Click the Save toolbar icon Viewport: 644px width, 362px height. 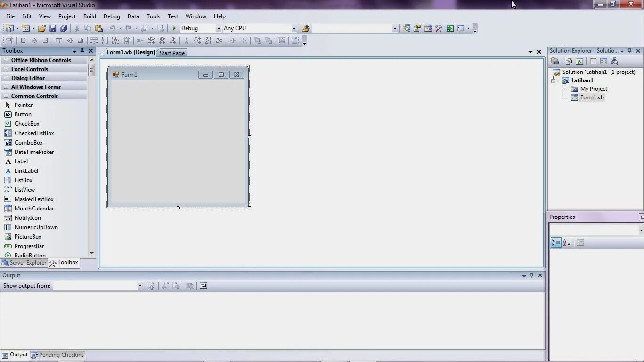(x=53, y=28)
